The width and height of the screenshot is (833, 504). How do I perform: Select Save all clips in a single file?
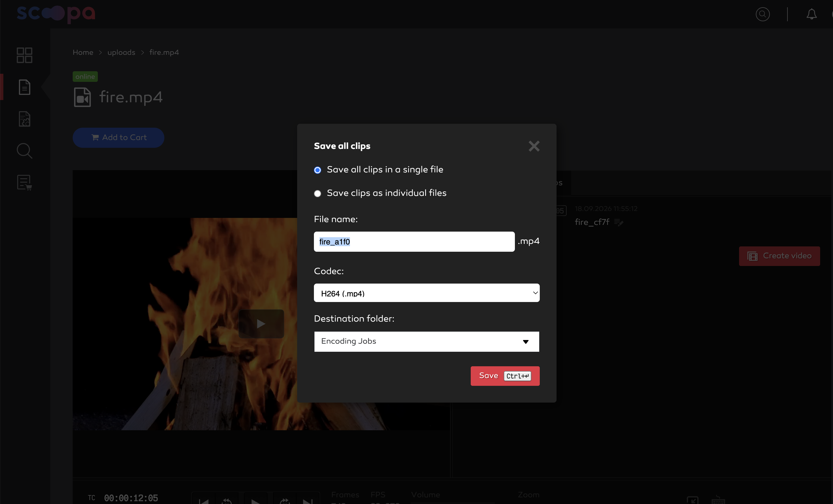318,170
